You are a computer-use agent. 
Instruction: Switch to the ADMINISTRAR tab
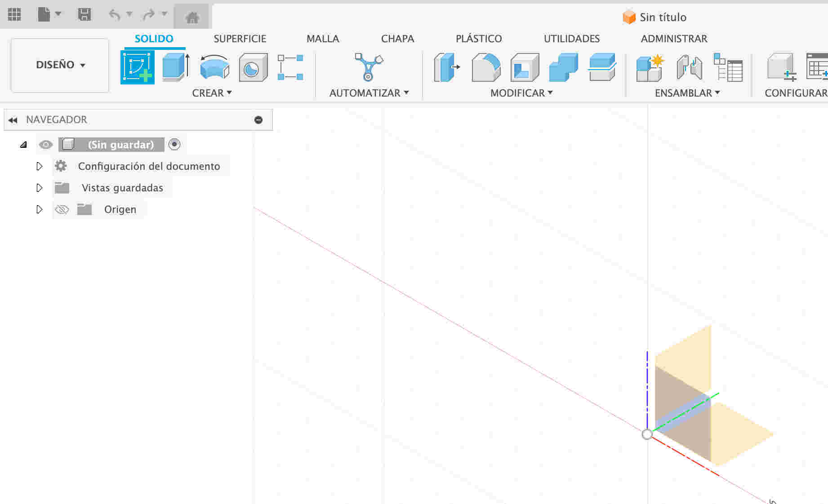tap(674, 39)
